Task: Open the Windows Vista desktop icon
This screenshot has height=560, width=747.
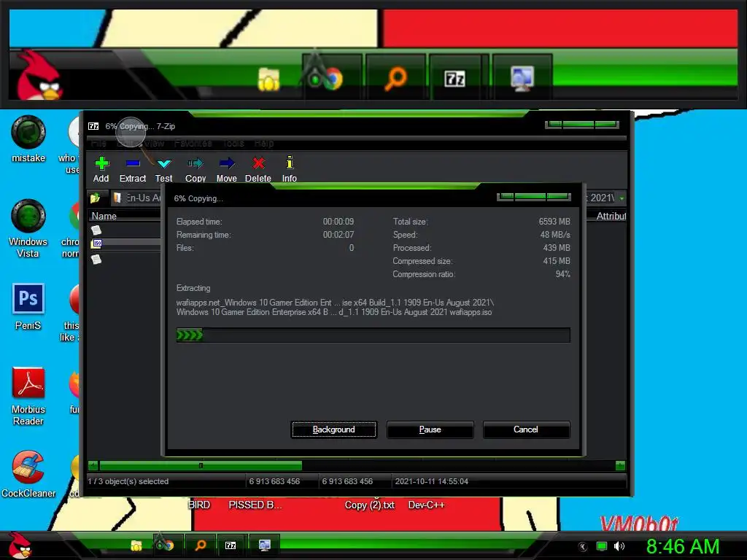Action: (x=28, y=228)
